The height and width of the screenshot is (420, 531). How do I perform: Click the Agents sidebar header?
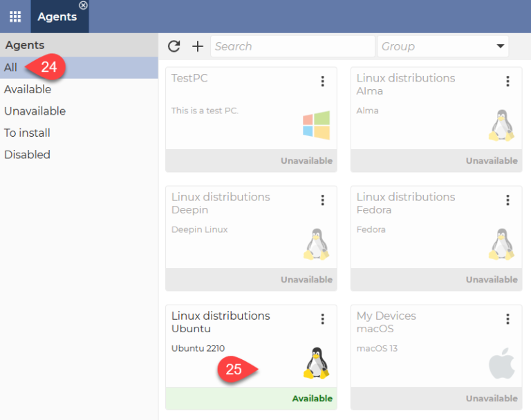pyautogui.click(x=79, y=45)
